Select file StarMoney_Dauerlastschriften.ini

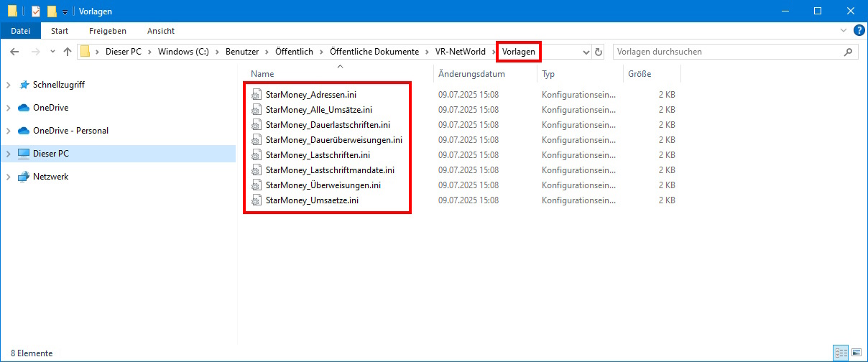[328, 124]
